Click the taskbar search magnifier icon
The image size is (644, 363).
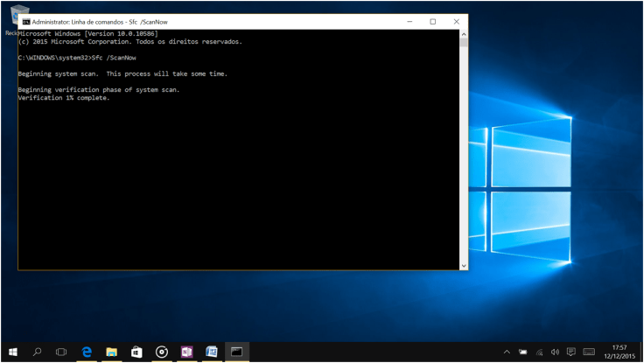tap(37, 352)
